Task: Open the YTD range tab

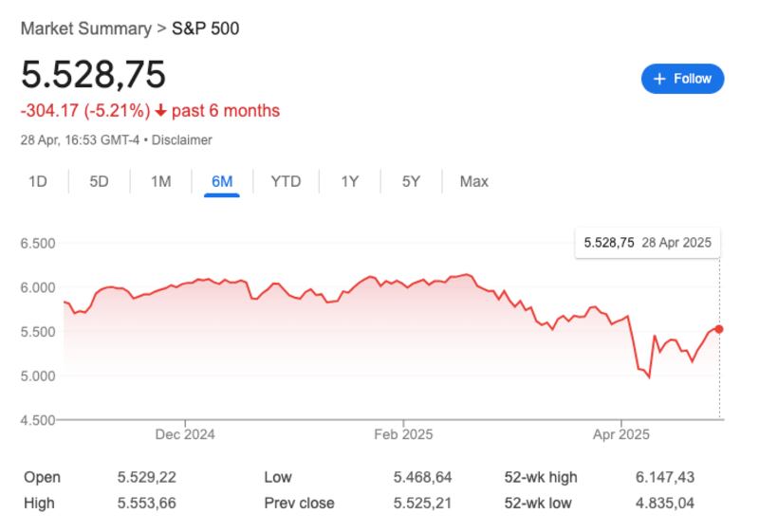Action: [x=286, y=181]
